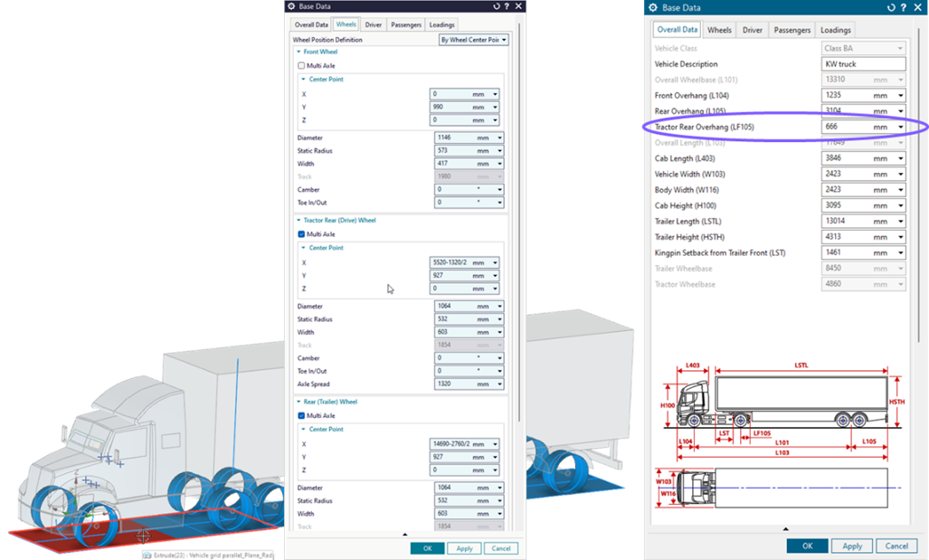Image resolution: width=929 pixels, height=560 pixels.
Task: Click the collapse arrow at the Wheels dialog bottom
Action: (x=404, y=536)
